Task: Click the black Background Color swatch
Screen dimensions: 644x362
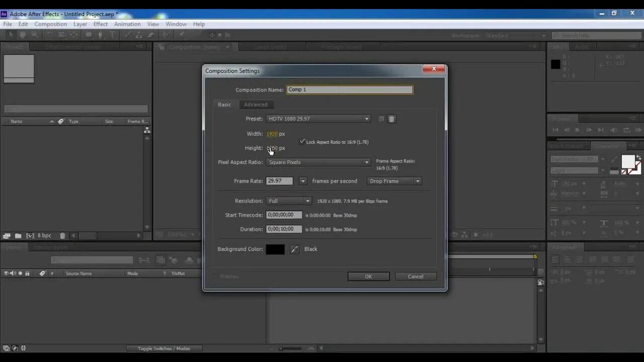Action: pos(275,249)
